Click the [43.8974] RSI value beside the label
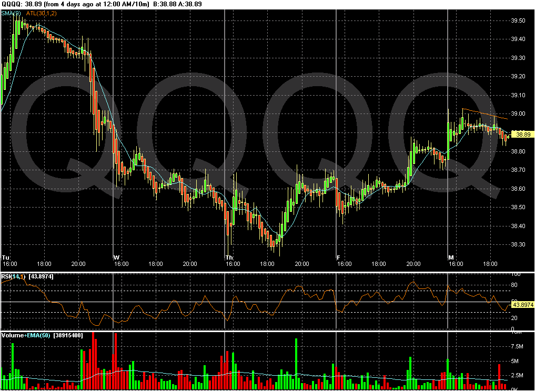The image size is (535, 392). pyautogui.click(x=41, y=276)
